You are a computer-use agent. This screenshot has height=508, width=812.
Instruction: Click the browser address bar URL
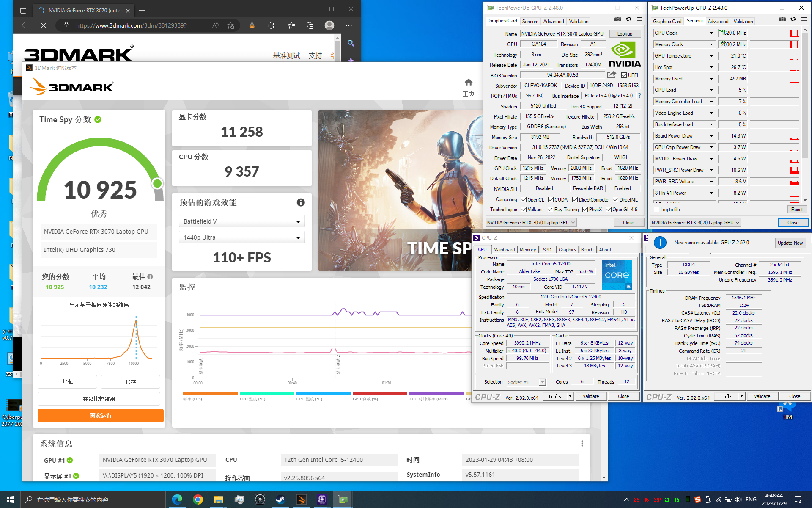click(131, 25)
